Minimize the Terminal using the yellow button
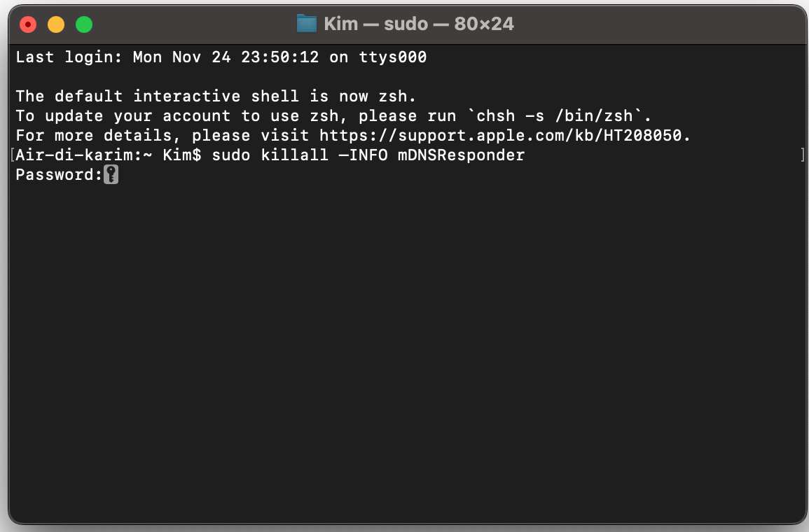Image resolution: width=809 pixels, height=532 pixels. click(x=56, y=25)
